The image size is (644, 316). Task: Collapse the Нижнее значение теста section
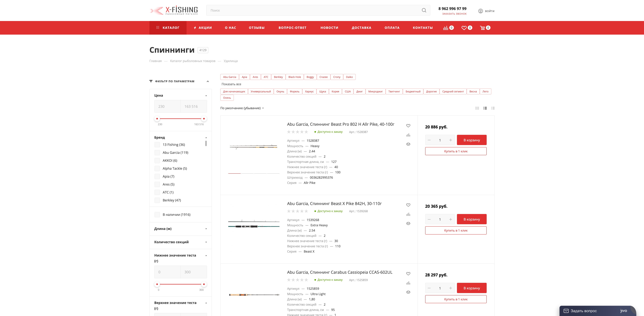click(206, 255)
